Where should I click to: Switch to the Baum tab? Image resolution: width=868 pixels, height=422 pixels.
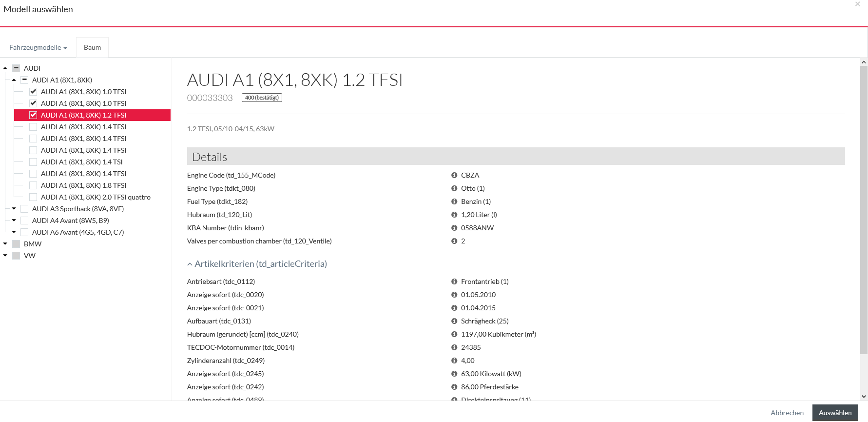pos(92,47)
